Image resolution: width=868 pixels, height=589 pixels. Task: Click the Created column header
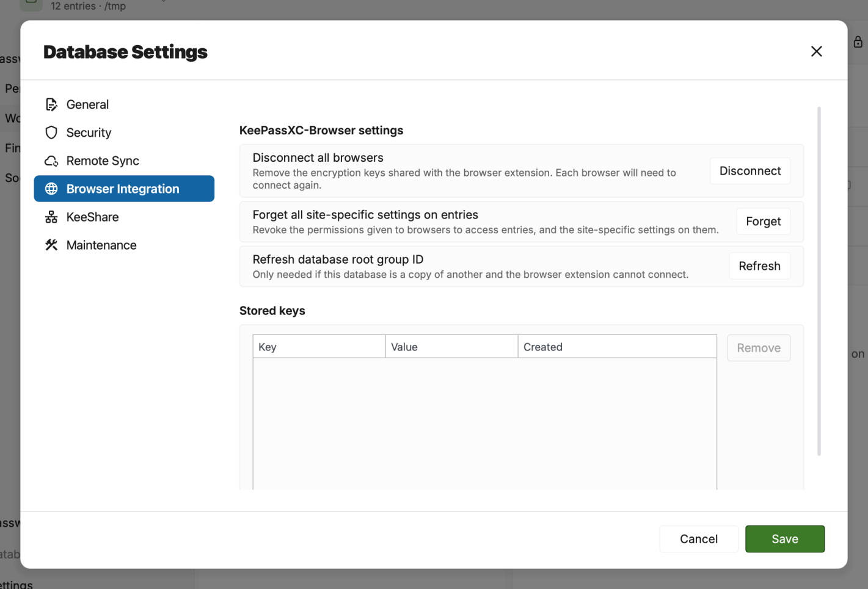(x=618, y=347)
